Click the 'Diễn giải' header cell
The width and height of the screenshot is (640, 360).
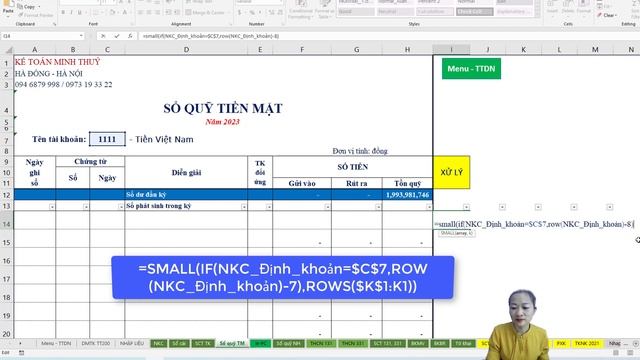186,172
